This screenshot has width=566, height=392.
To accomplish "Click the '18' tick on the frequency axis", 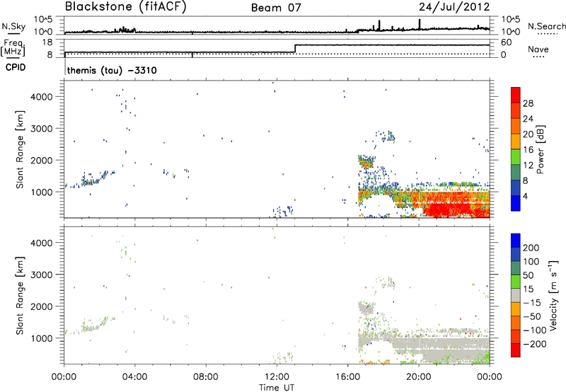I will coord(47,42).
